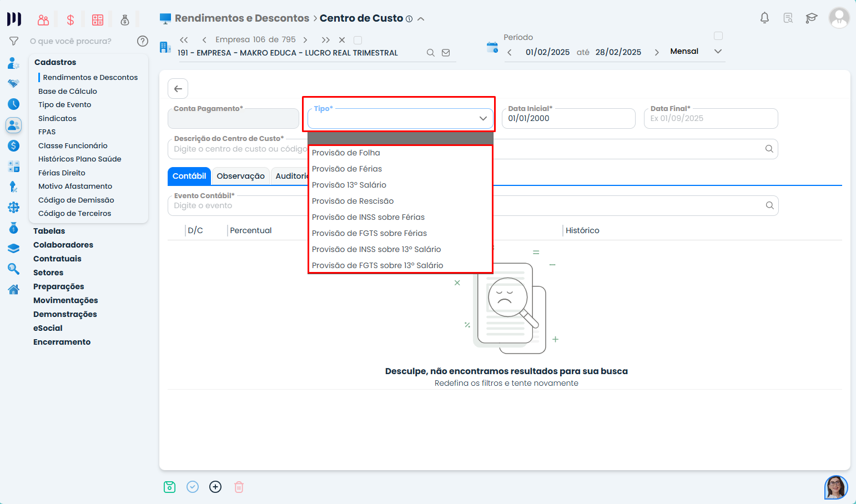Switch to the Observação tab
This screenshot has height=504, width=856.
240,176
